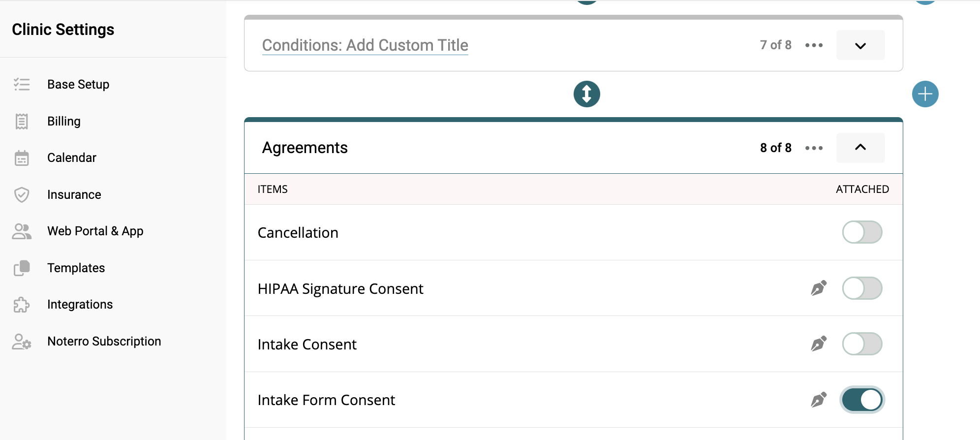Enable the Cancellation attached toggle

pos(862,232)
